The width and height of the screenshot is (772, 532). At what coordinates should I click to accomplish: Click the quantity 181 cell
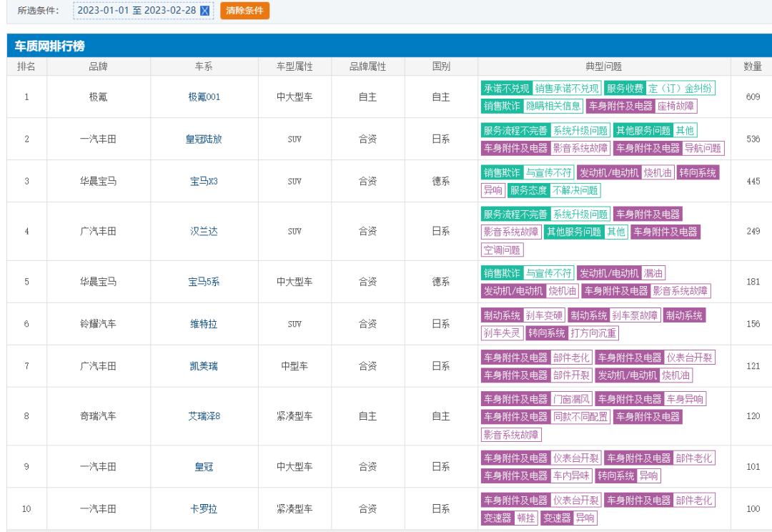[x=753, y=282]
